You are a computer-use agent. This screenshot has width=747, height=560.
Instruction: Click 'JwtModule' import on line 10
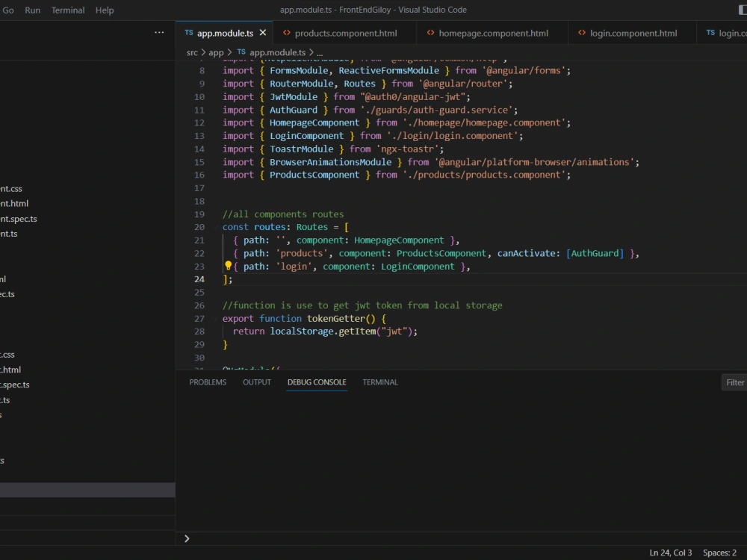point(294,97)
